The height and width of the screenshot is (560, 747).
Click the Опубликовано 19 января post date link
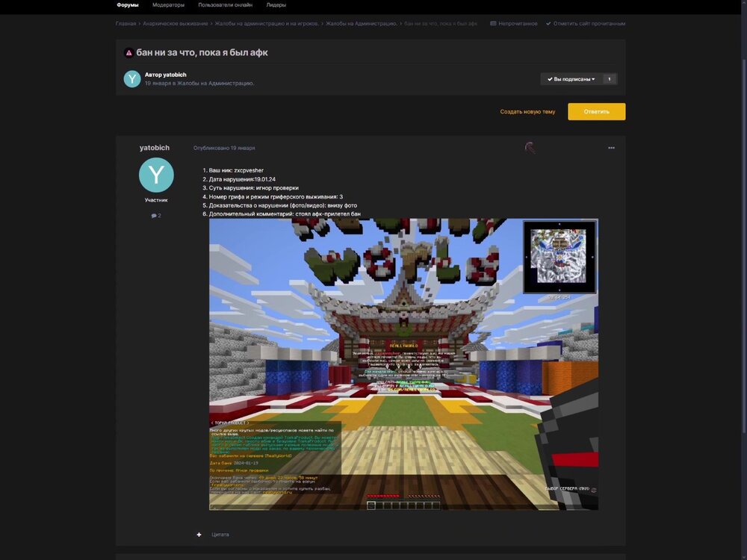[224, 148]
